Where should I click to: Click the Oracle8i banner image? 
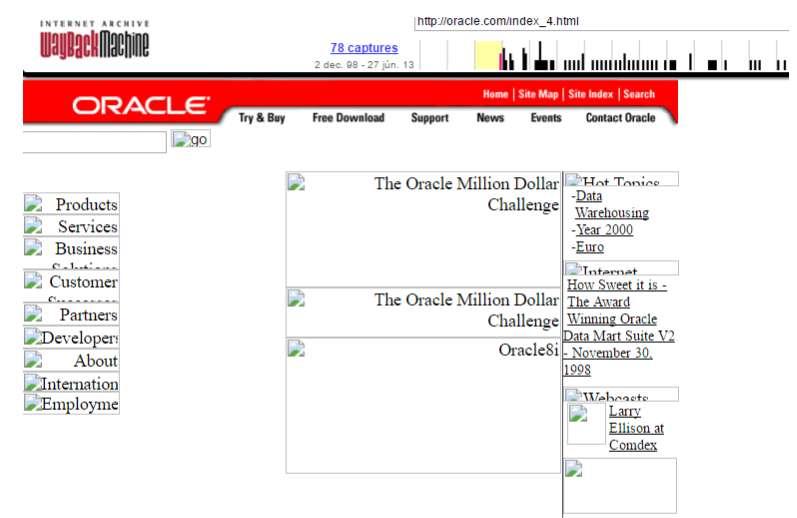pyautogui.click(x=423, y=406)
